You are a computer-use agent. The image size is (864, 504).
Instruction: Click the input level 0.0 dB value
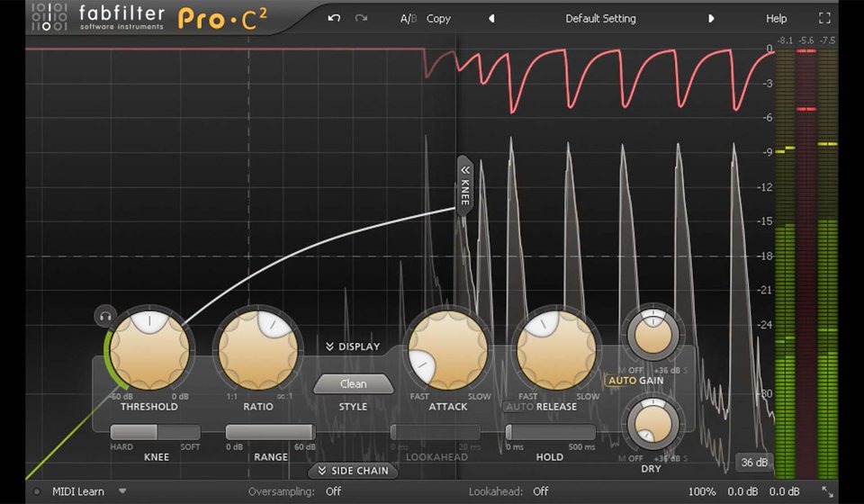[x=742, y=491]
